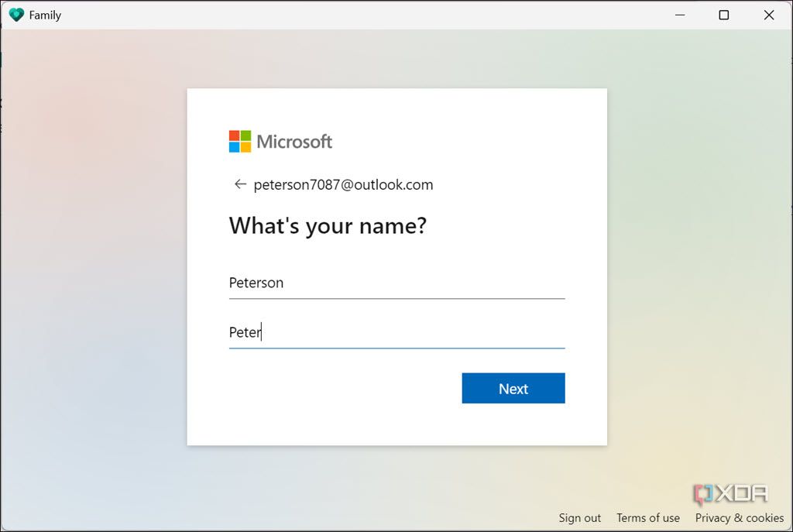Click the "What's your name?" heading
Image resolution: width=793 pixels, height=532 pixels.
pyautogui.click(x=328, y=225)
